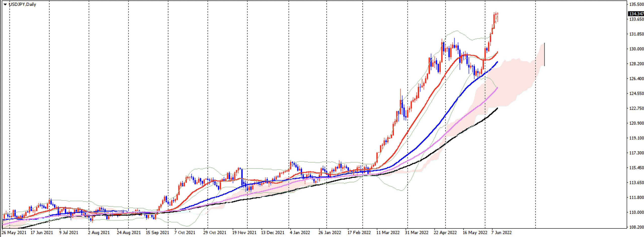This screenshot has width=644, height=237.
Task: Click the 7 Jun 2022 date label
Action: coord(502,232)
